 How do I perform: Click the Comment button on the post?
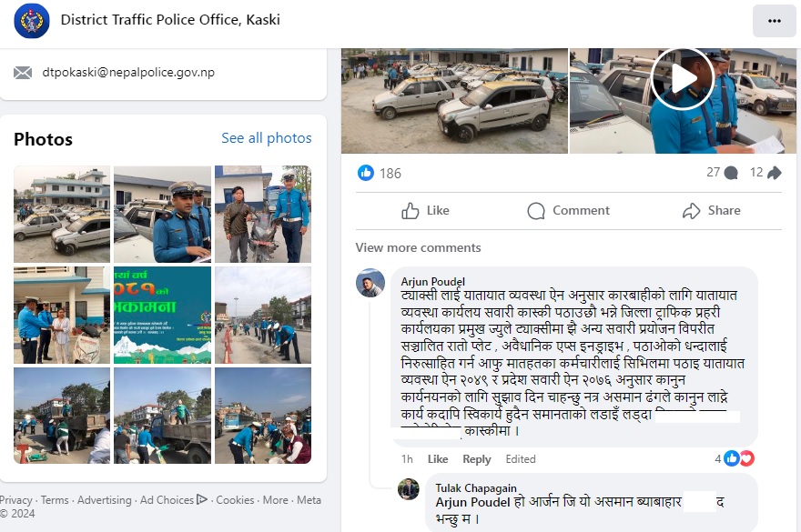pyautogui.click(x=569, y=210)
